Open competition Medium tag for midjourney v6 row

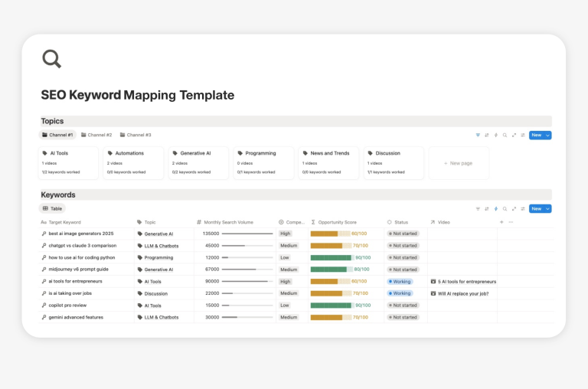click(289, 270)
